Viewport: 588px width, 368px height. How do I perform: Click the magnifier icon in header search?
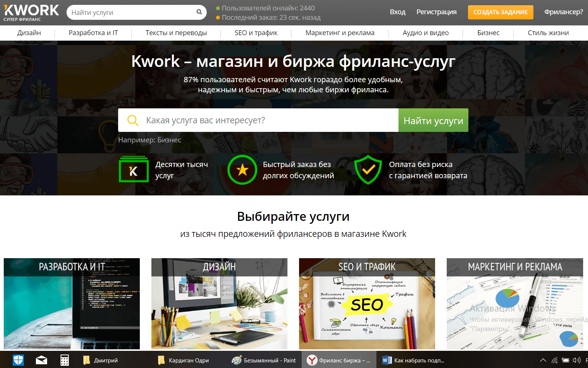tap(199, 12)
